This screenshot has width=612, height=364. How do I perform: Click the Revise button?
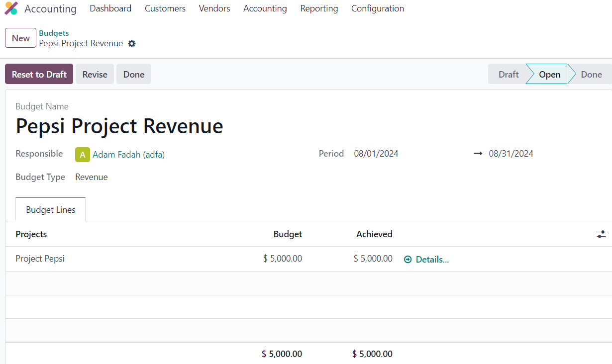coord(95,74)
